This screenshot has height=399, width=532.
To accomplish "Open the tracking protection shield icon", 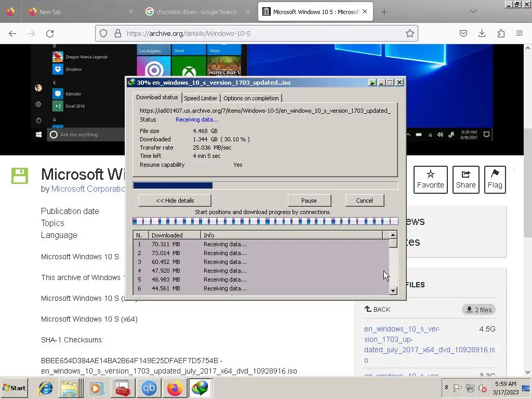I will pos(103,33).
